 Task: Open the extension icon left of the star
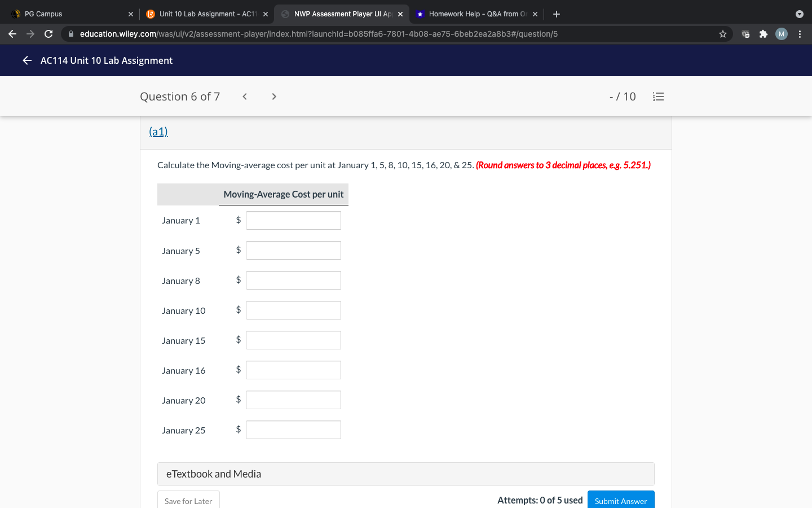click(745, 34)
